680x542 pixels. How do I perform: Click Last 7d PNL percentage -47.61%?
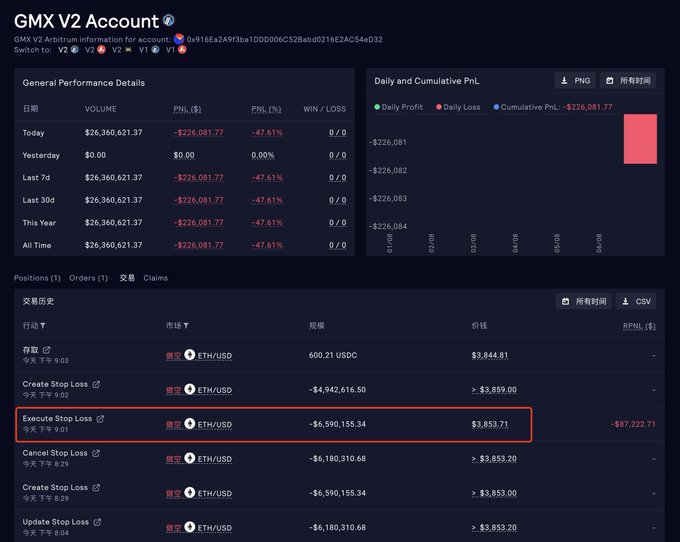[267, 177]
